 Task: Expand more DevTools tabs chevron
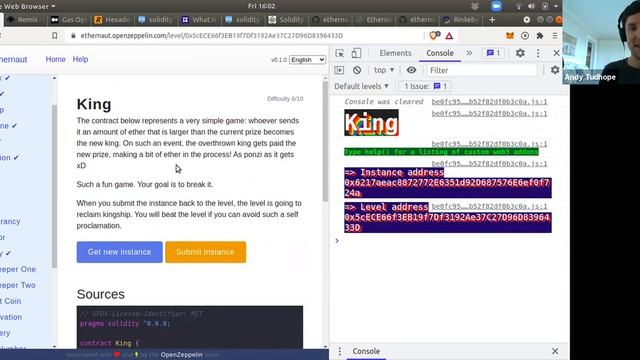pyautogui.click(x=469, y=53)
